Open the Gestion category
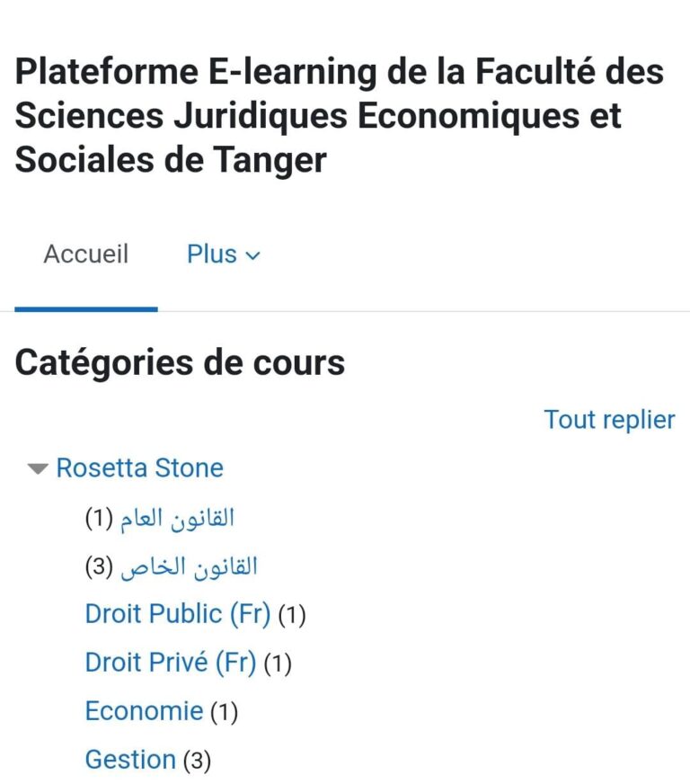 pyautogui.click(x=131, y=759)
